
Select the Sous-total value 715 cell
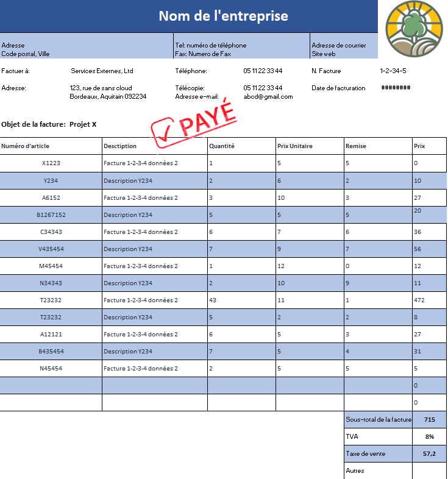[x=429, y=419]
